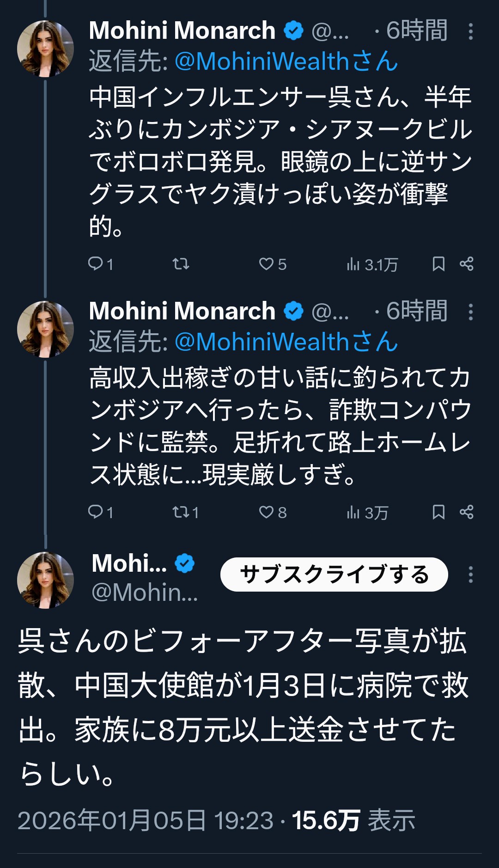Share the second tweet
Viewport: 499px width, 868px height.
click(x=467, y=512)
